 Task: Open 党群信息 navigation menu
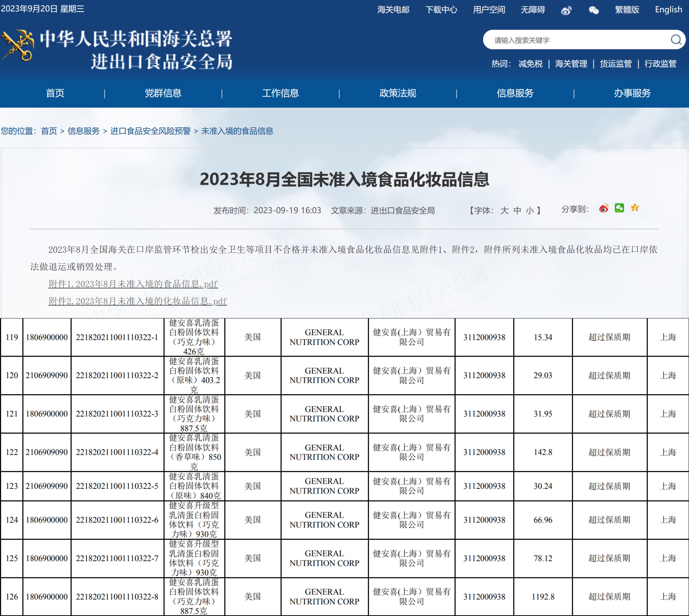tap(163, 93)
